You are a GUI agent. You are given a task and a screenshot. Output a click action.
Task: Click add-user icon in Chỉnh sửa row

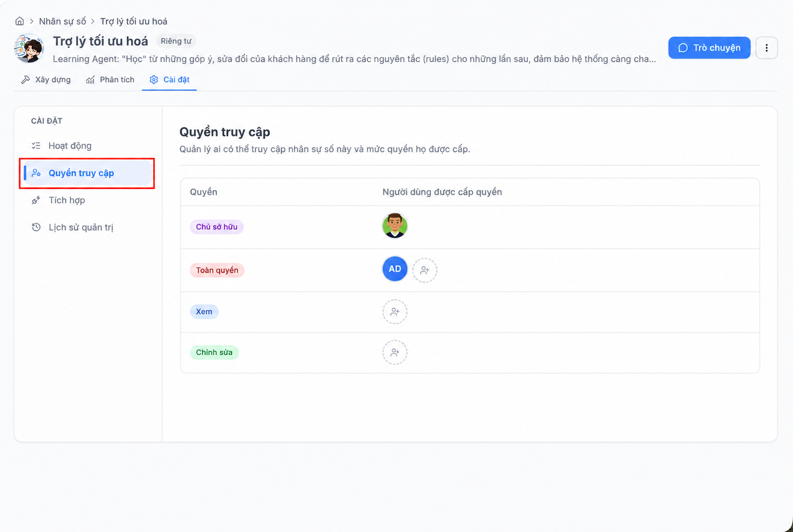click(395, 352)
